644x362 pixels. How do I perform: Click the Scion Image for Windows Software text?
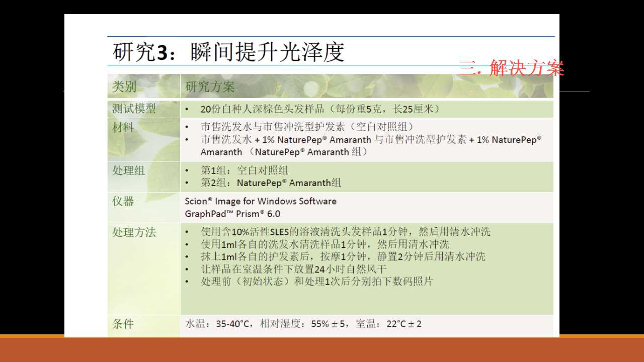(261, 201)
